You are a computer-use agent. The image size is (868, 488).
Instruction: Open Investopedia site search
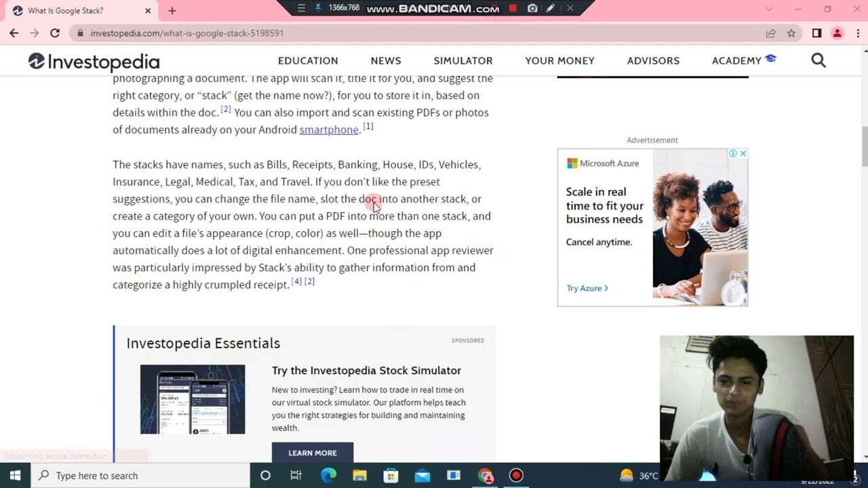[818, 60]
